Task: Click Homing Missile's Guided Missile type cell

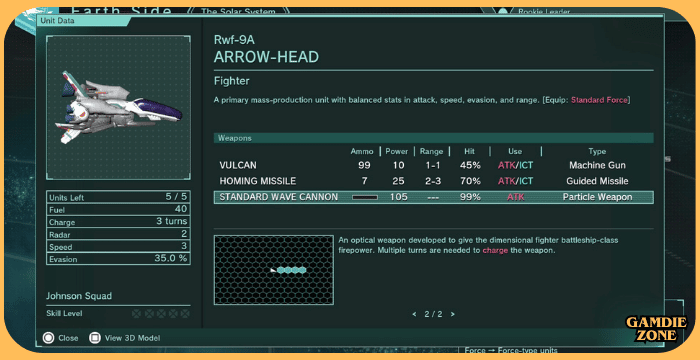Action: pos(597,181)
